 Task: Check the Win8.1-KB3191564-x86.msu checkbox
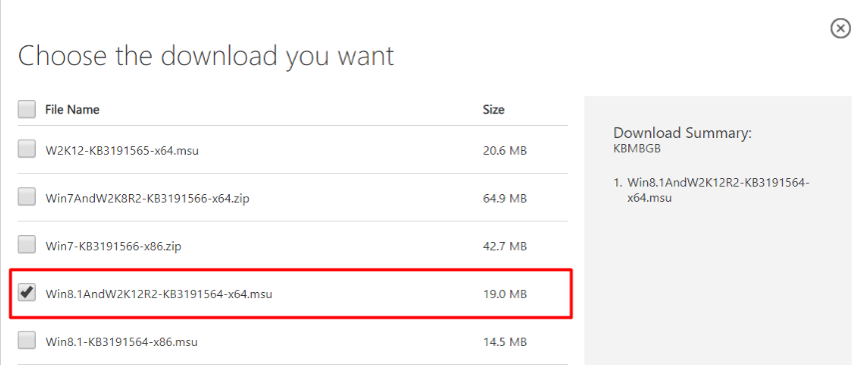pyautogui.click(x=27, y=341)
